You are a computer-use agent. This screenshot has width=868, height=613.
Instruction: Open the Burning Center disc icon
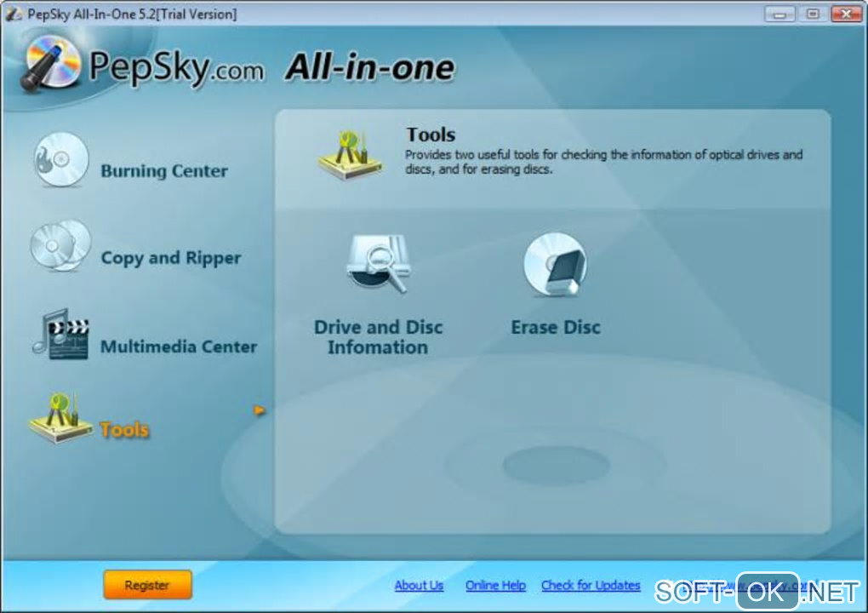[x=61, y=161]
